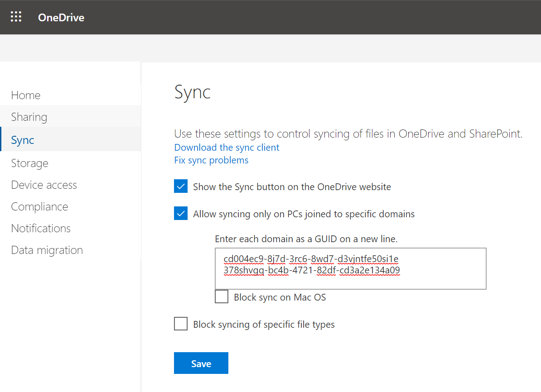This screenshot has width=541, height=392.
Task: Open the app launcher waffle icon
Action: [x=16, y=17]
